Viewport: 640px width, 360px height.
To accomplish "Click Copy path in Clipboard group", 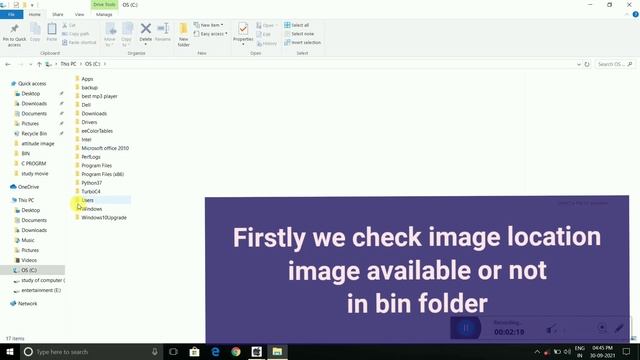I will point(76,34).
